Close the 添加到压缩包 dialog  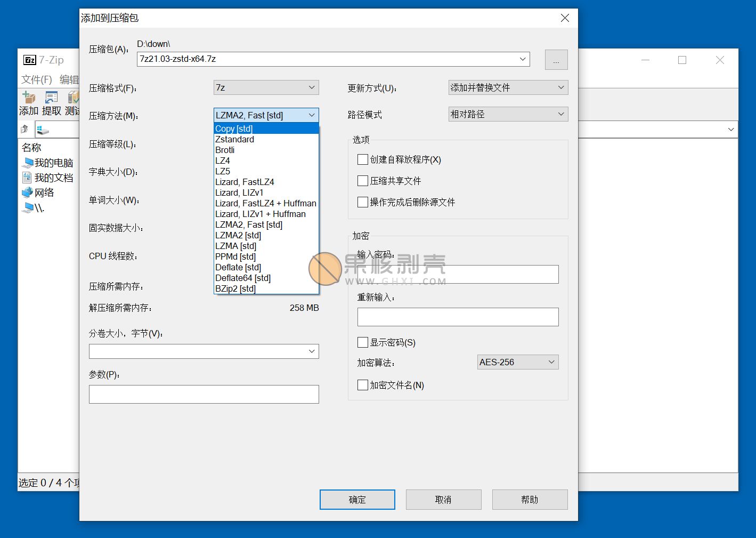click(565, 18)
